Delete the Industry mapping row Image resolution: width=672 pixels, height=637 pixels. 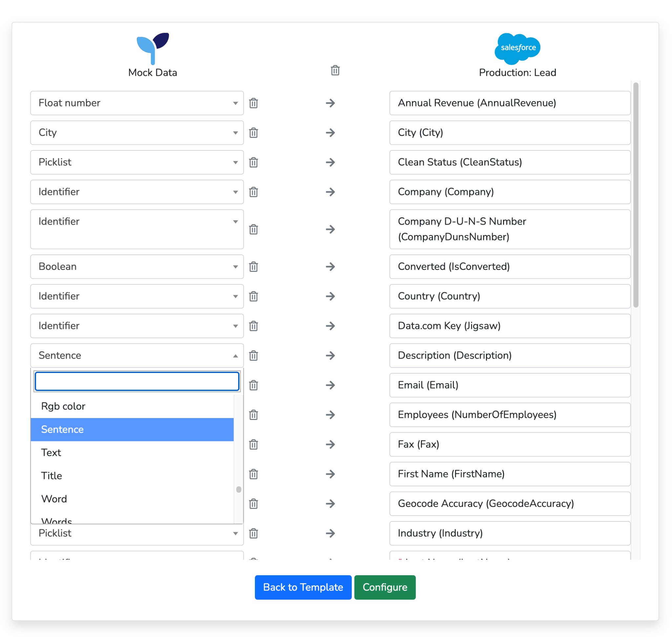click(x=254, y=533)
